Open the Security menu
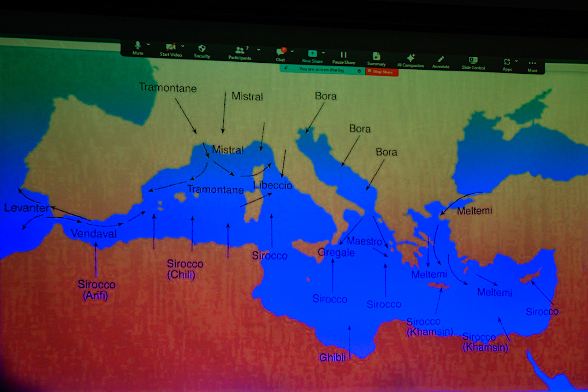The width and height of the screenshot is (588, 392). (202, 51)
